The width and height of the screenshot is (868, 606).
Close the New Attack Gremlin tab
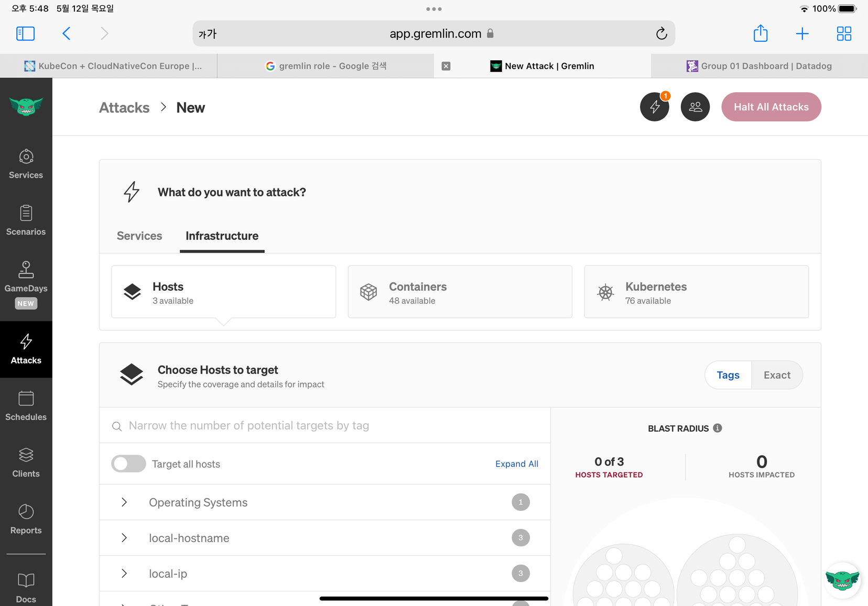[446, 66]
